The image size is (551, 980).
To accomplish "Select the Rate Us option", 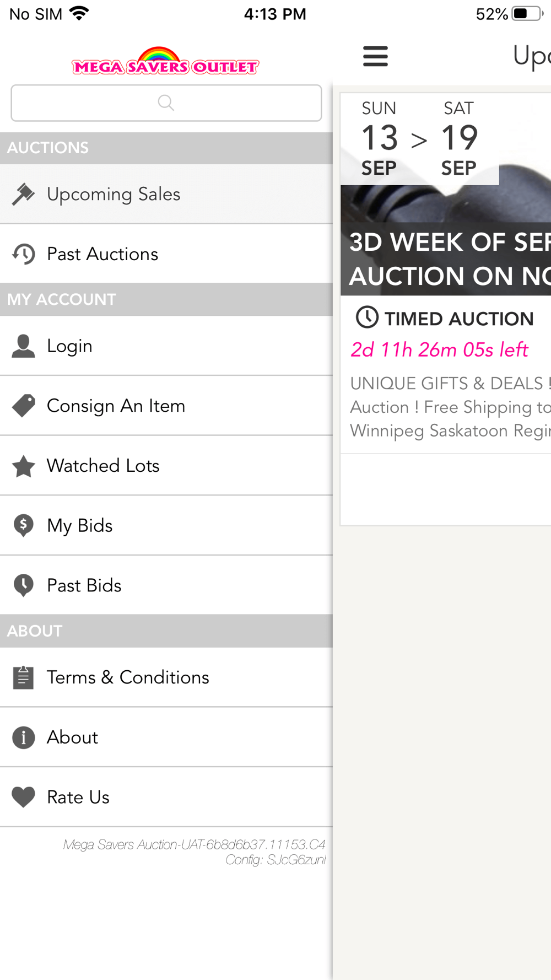I will 78,797.
